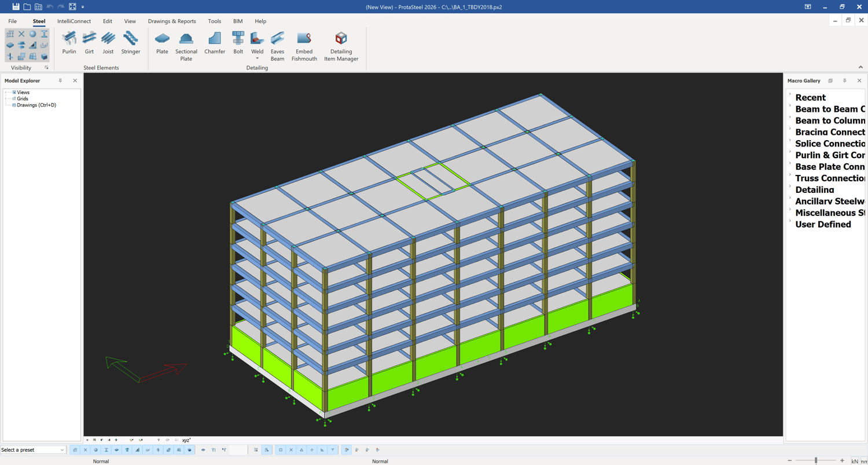Select the Girt tool

89,43
